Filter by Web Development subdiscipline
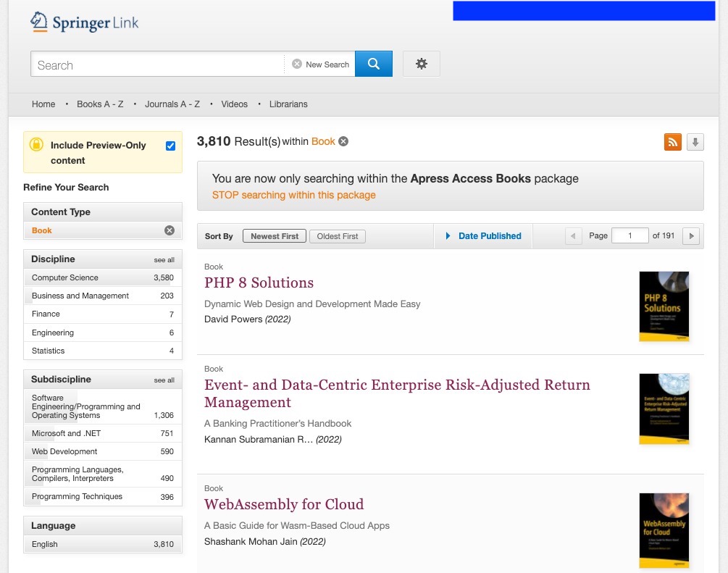This screenshot has width=728, height=573. pos(103,451)
